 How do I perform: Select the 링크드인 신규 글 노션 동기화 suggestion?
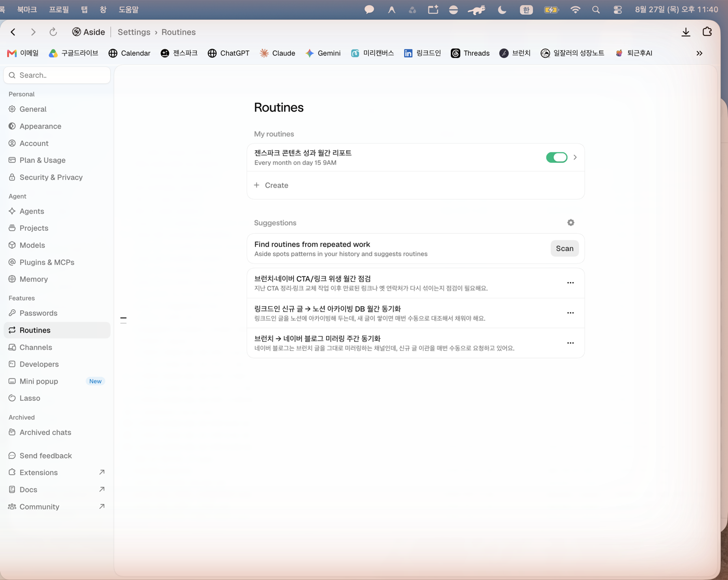click(x=415, y=313)
